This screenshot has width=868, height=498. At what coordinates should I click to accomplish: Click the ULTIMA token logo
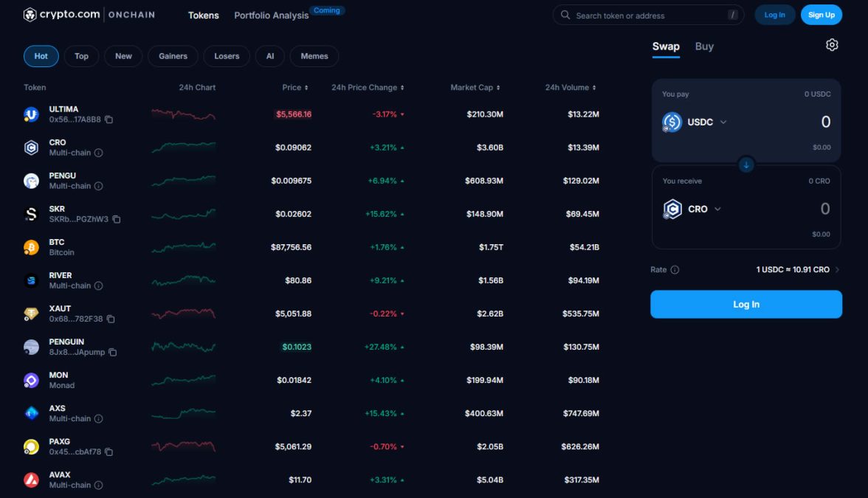click(x=31, y=114)
